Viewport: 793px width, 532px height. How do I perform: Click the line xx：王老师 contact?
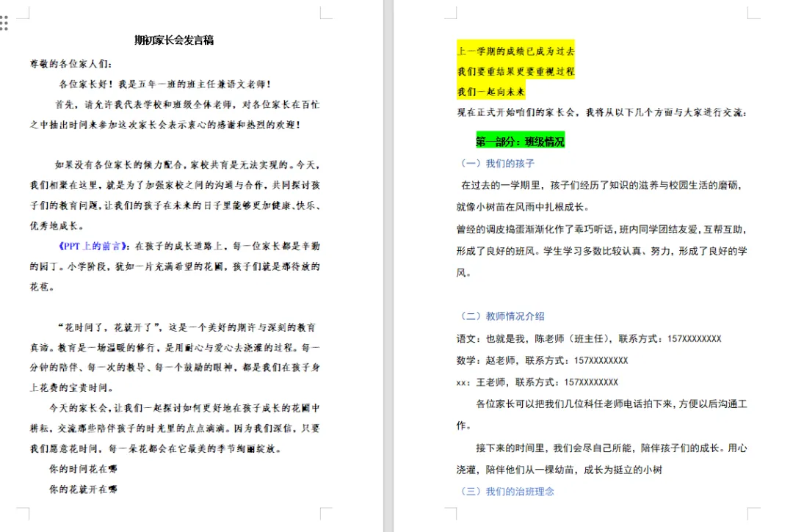(537, 382)
